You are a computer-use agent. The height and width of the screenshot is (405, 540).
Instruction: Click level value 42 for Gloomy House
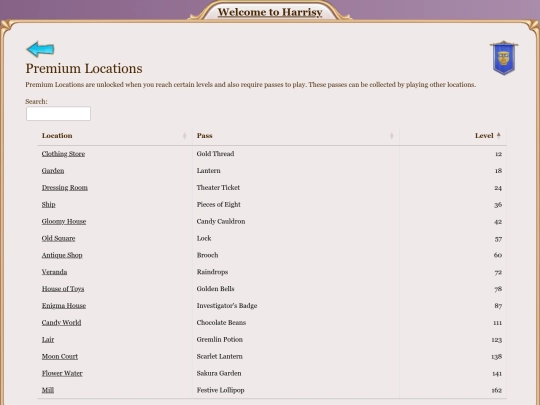click(498, 221)
